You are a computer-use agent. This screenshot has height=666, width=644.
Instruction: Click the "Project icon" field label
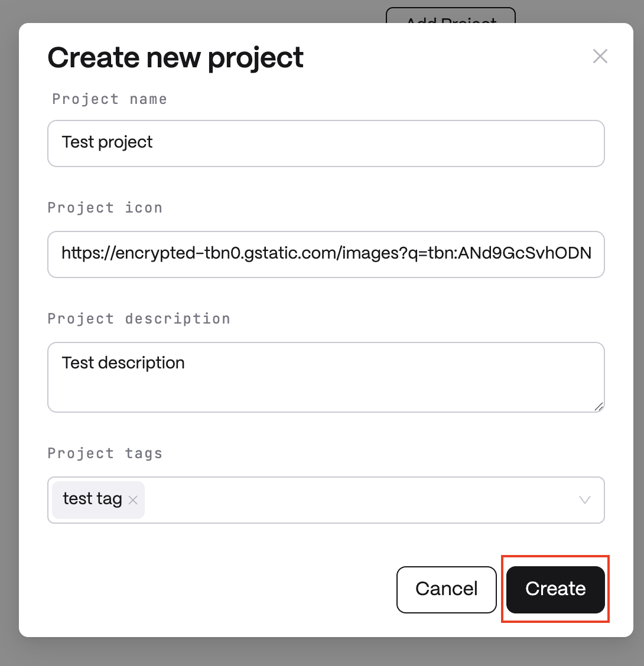105,208
